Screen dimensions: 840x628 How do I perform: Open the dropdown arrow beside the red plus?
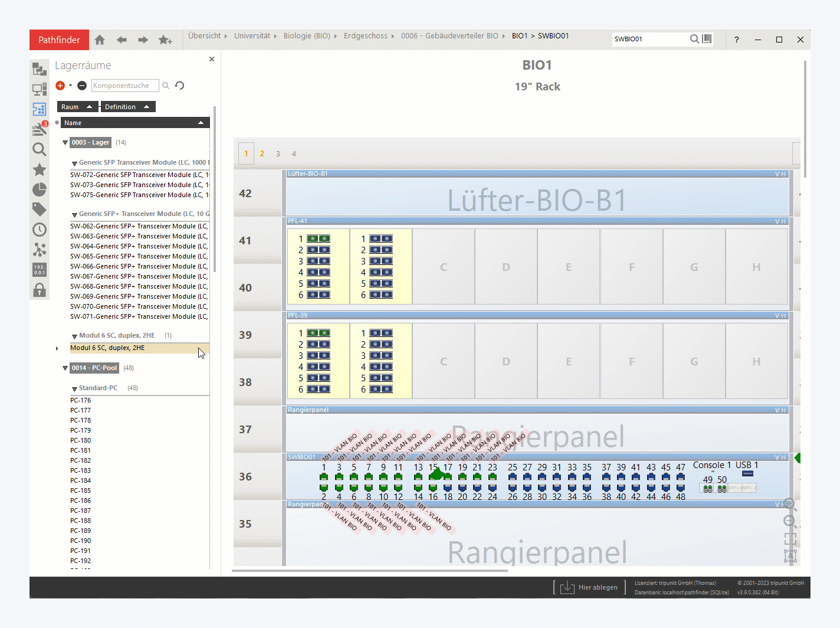click(x=70, y=86)
